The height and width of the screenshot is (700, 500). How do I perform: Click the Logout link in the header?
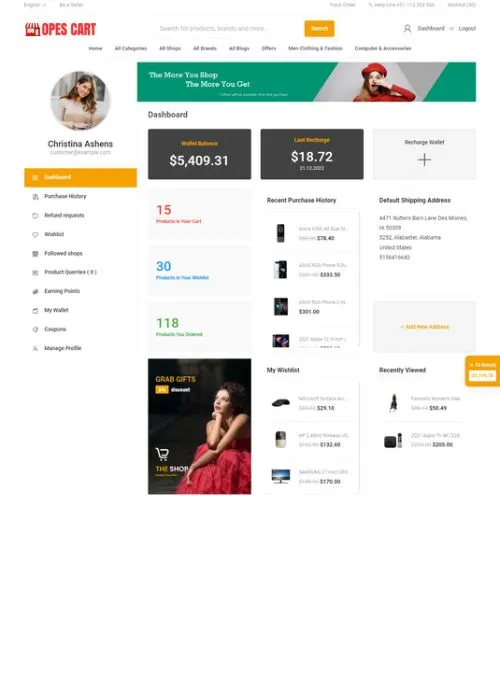(x=467, y=29)
